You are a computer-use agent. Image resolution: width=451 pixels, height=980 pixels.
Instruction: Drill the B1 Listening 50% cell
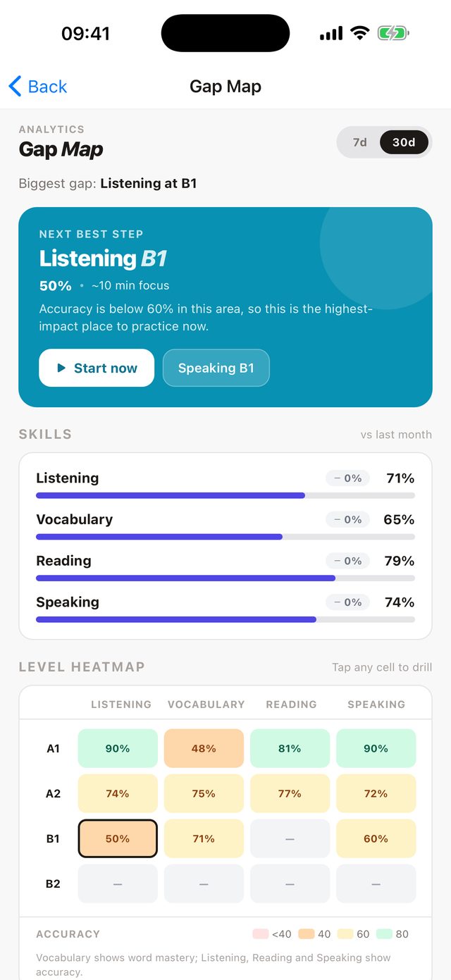[x=118, y=838]
